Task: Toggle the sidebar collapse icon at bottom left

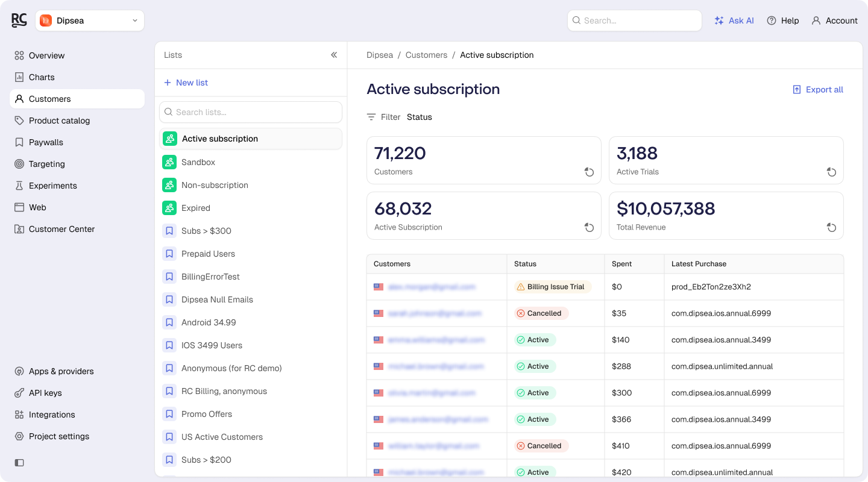Action: pyautogui.click(x=19, y=463)
